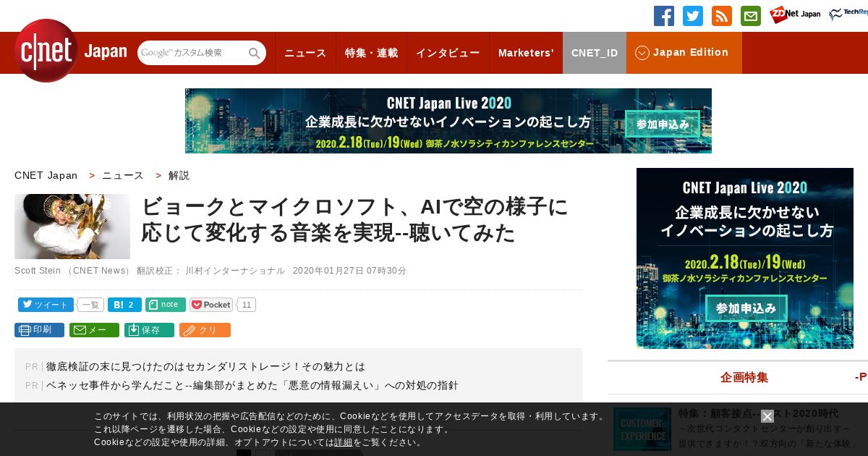Select the cut-off -P tab next to 企画特集
The image size is (868, 456).
click(x=861, y=377)
